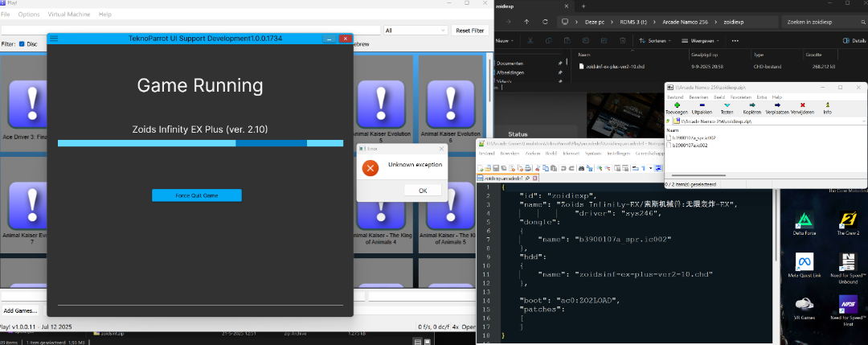Viewport: 868px width, 345px height.
Task: Click OK in the Unknown exception dialog
Action: click(423, 191)
